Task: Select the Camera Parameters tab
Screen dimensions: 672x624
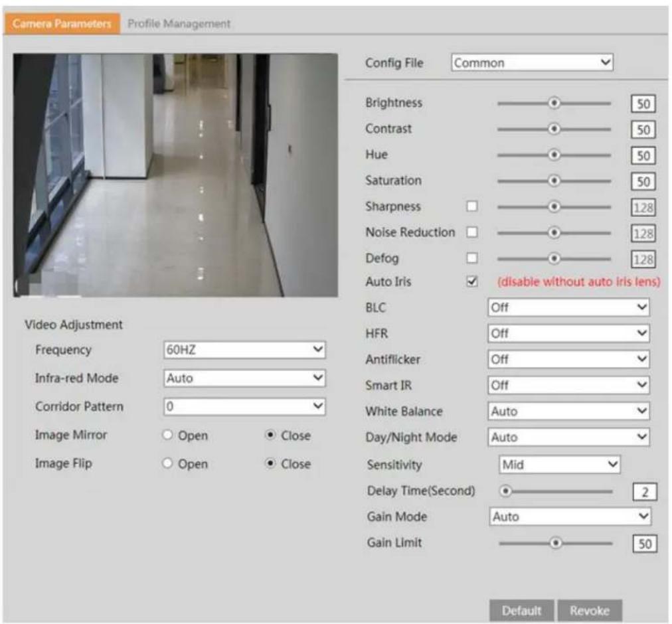Action: click(62, 24)
